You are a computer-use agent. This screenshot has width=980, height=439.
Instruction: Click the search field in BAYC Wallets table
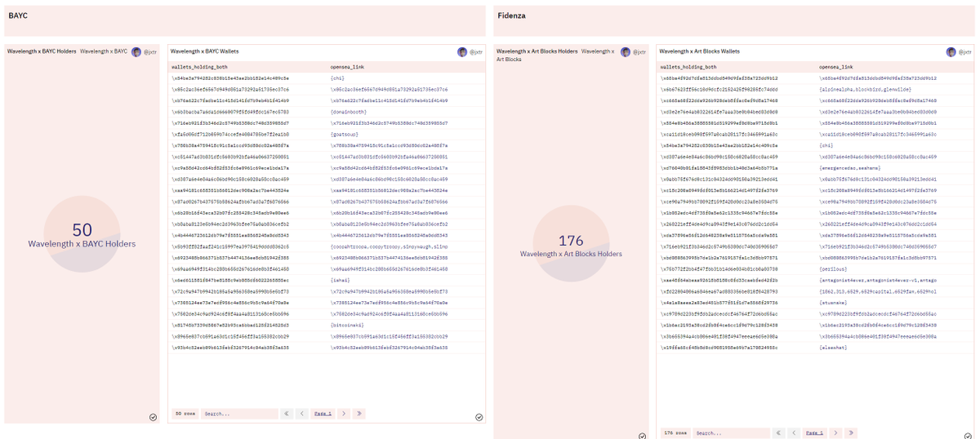tap(238, 414)
